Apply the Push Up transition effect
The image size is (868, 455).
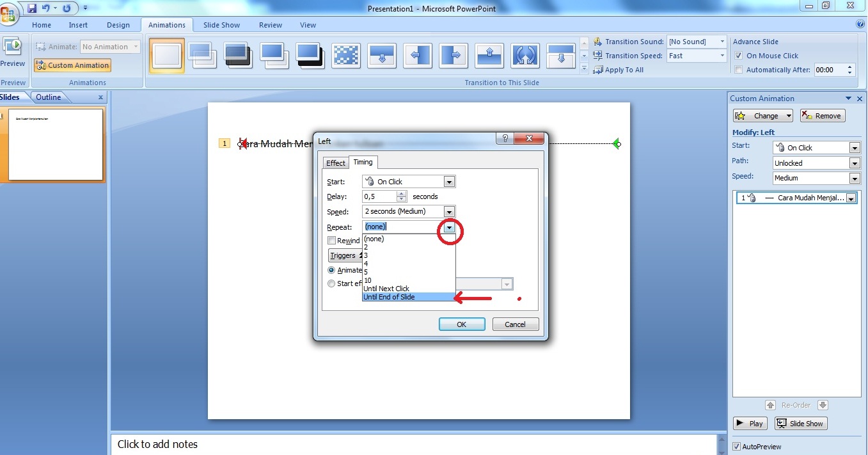tap(489, 56)
